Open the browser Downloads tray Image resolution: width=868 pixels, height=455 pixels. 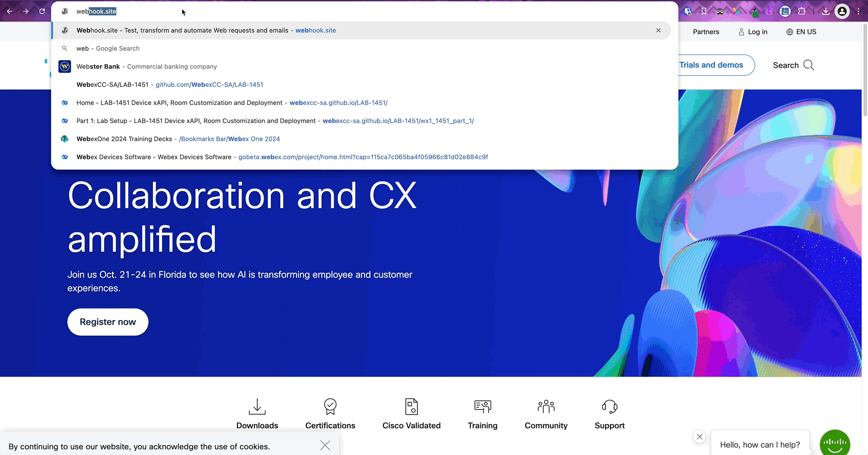(825, 11)
